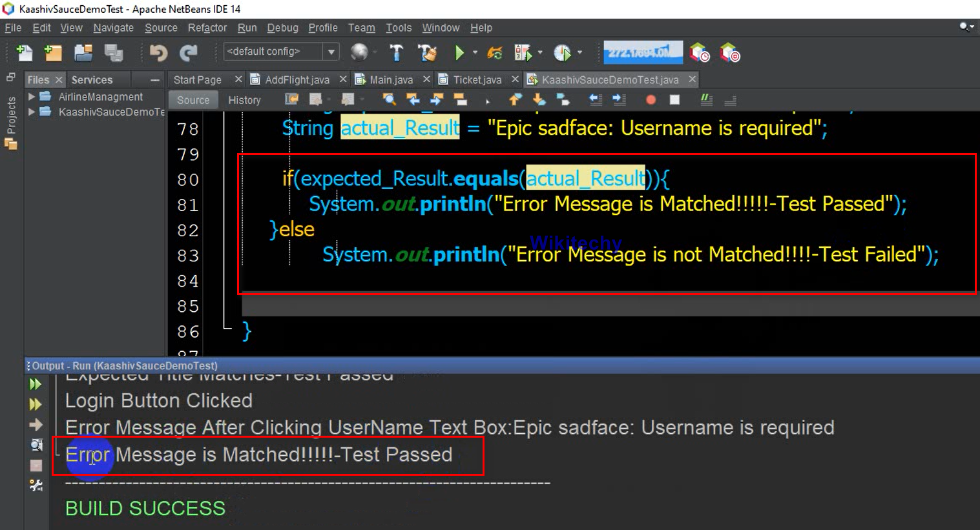Open the Find and Replace magnifier icon
This screenshot has width=980, height=530.
[x=388, y=99]
